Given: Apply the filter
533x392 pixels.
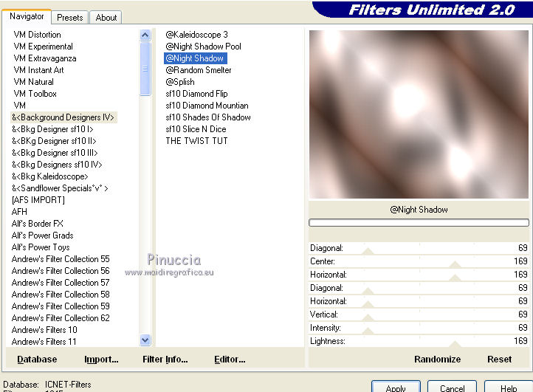Looking at the screenshot, I should (396, 387).
